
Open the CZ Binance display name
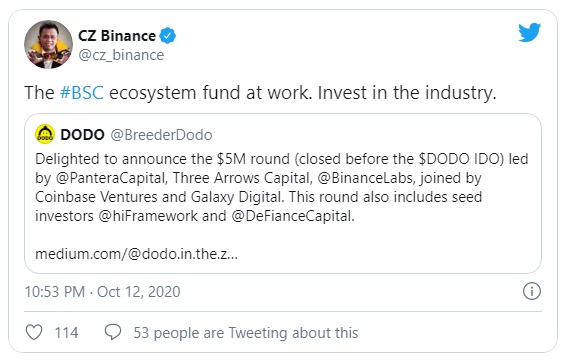coord(117,36)
